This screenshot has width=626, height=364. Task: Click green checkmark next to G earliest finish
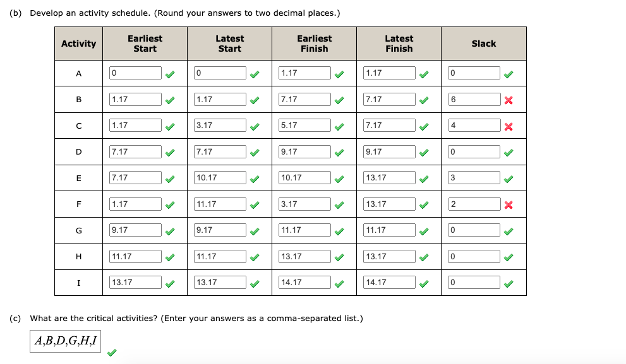coord(339,231)
